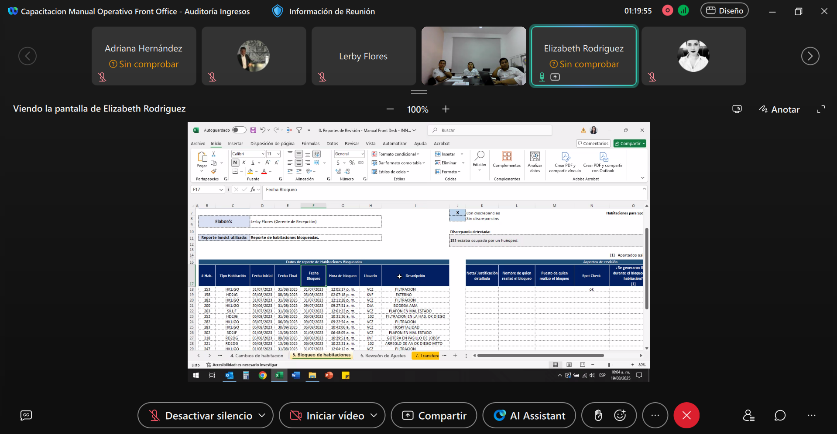Zoom out shared screen with minus icon

pyautogui.click(x=390, y=109)
